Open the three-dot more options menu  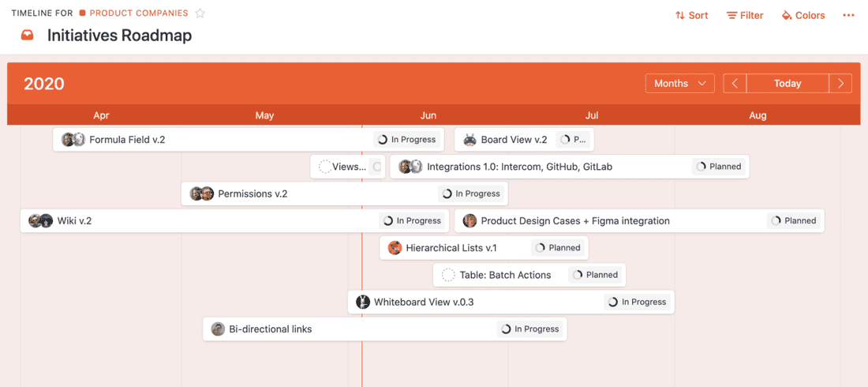[x=848, y=16]
